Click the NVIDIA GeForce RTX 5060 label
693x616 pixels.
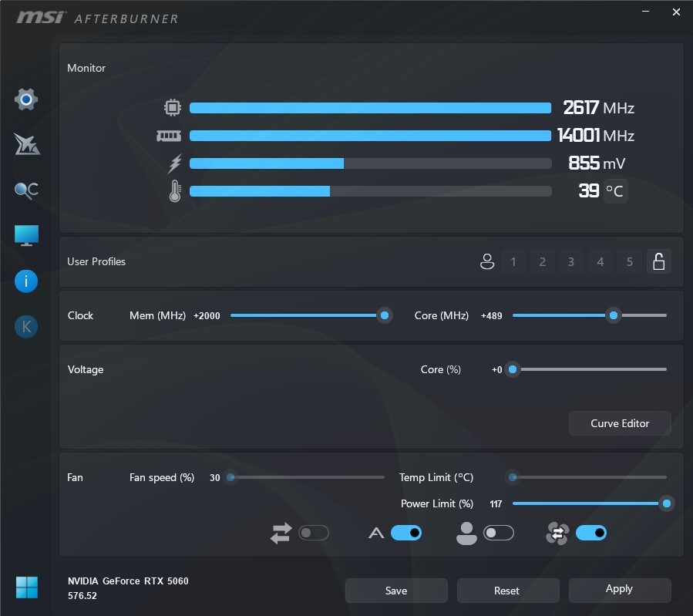point(128,581)
